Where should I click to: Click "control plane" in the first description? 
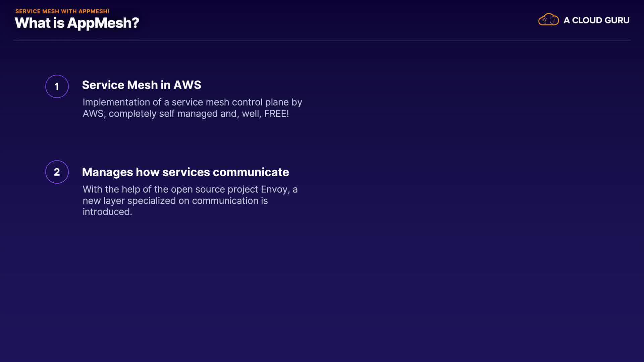pyautogui.click(x=260, y=102)
